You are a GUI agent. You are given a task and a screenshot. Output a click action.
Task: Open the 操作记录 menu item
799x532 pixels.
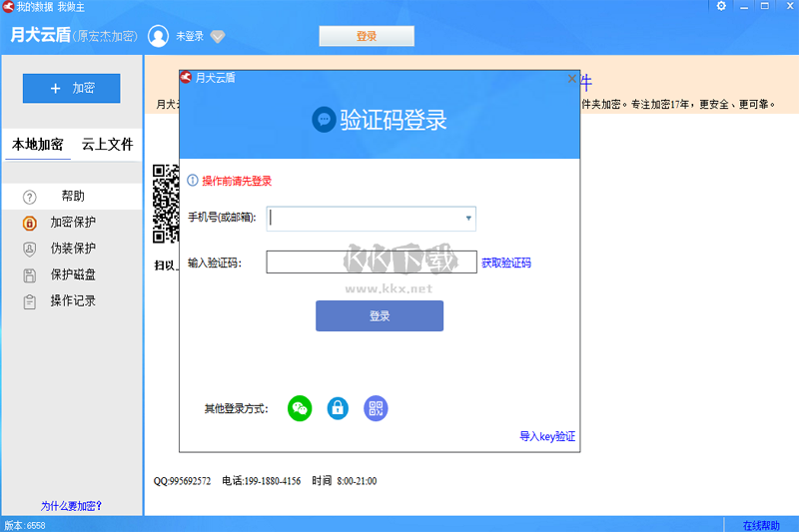(x=72, y=300)
